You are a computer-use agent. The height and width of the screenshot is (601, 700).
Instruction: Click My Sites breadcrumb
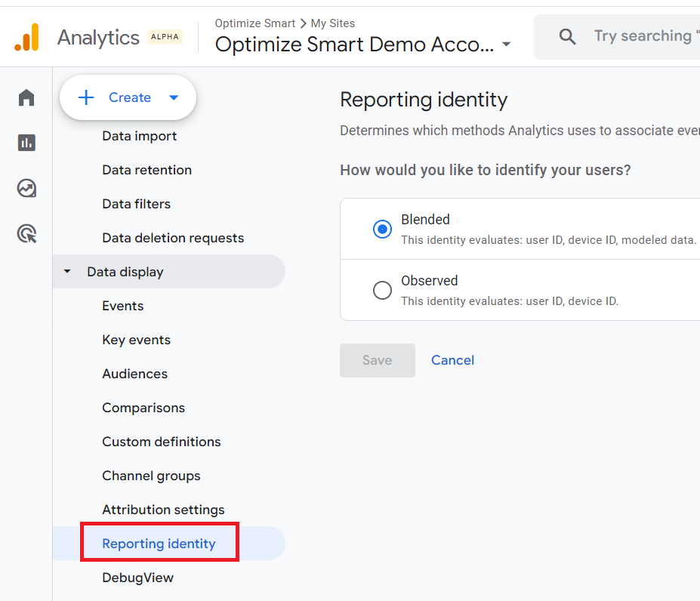coord(332,23)
